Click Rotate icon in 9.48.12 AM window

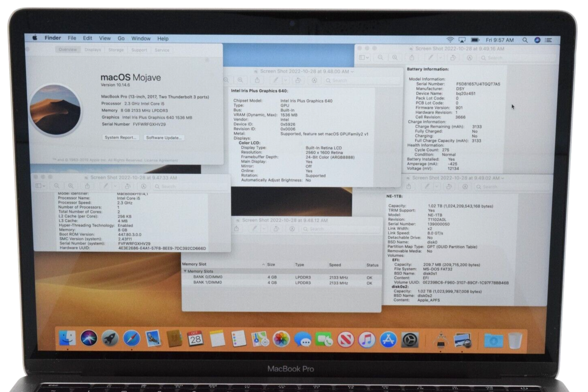pos(276,229)
